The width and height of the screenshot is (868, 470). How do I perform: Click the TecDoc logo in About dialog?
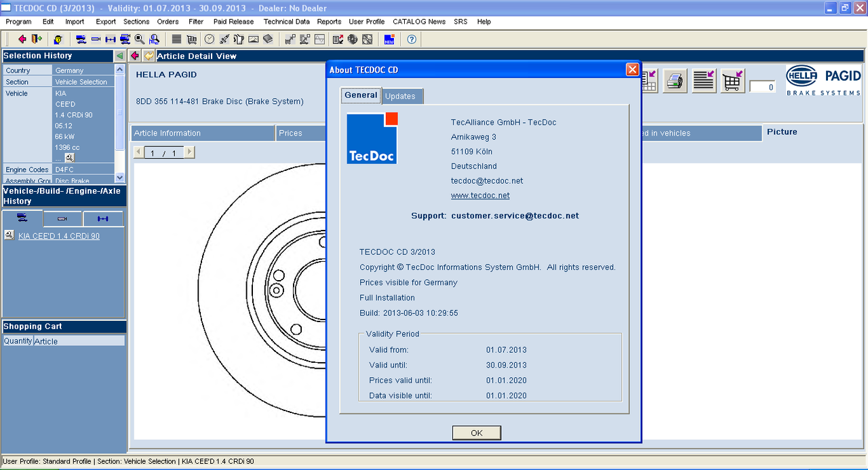click(x=372, y=138)
